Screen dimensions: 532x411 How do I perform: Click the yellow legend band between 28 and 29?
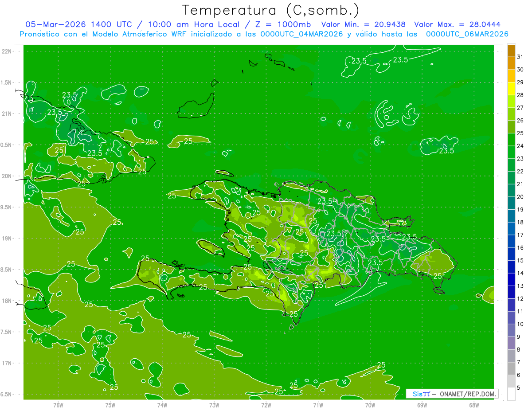(x=511, y=89)
